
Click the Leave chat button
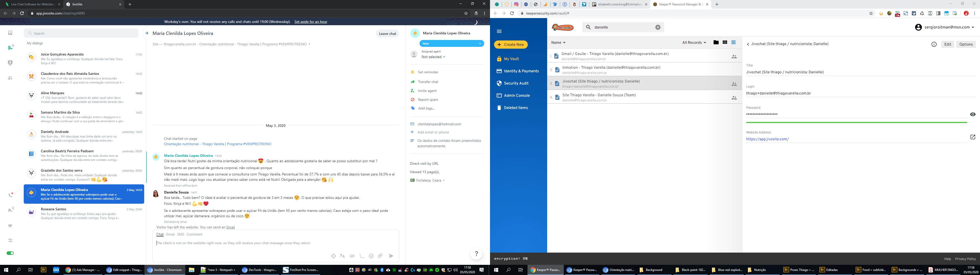coord(387,34)
